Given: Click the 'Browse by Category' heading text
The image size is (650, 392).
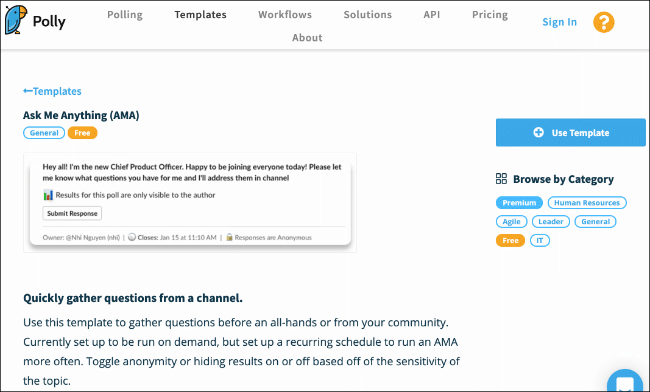Looking at the screenshot, I should point(563,179).
